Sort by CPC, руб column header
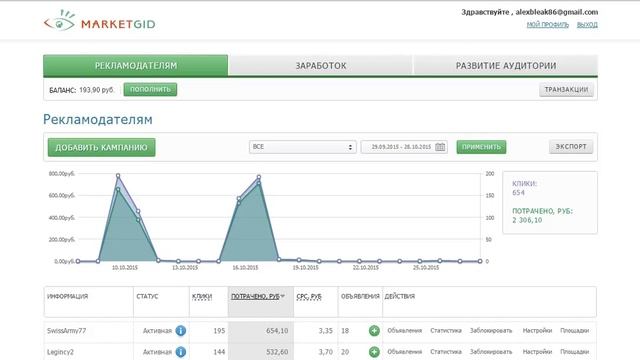 (309, 296)
